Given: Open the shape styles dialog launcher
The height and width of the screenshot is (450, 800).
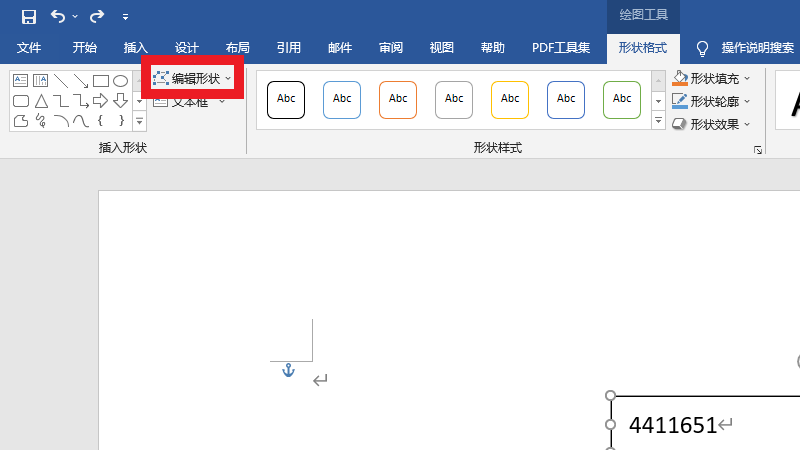Looking at the screenshot, I should pyautogui.click(x=757, y=150).
